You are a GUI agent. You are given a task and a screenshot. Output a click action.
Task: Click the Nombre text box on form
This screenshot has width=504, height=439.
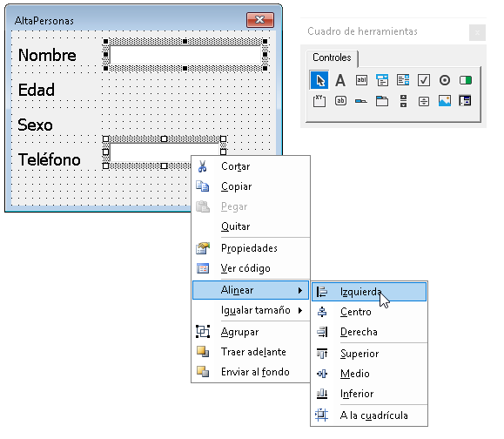click(185, 55)
